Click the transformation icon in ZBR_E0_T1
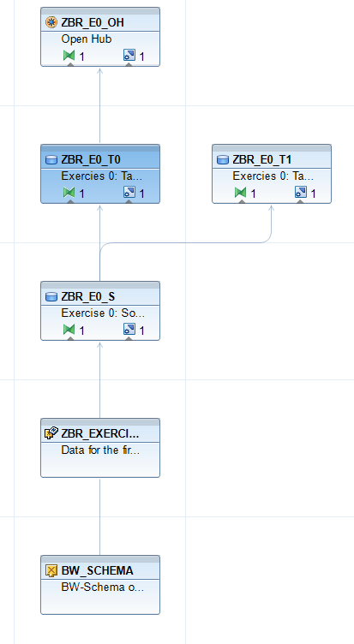Image resolution: width=354 pixels, height=644 pixels. click(241, 192)
